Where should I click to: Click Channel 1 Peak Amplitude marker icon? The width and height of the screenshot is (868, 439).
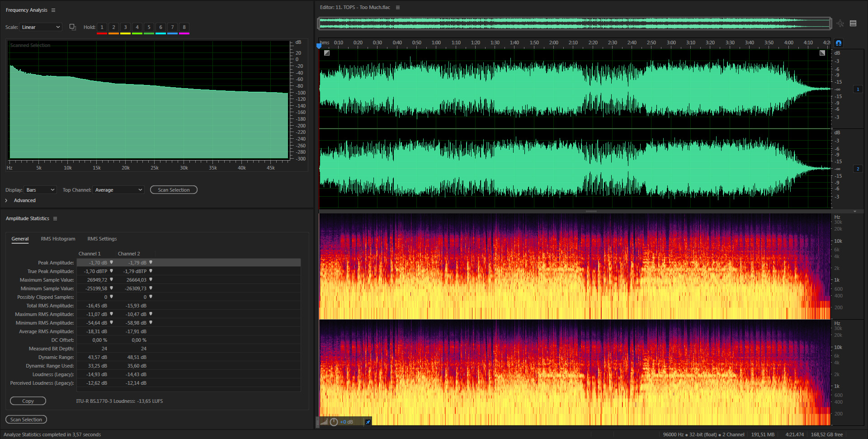coord(111,262)
